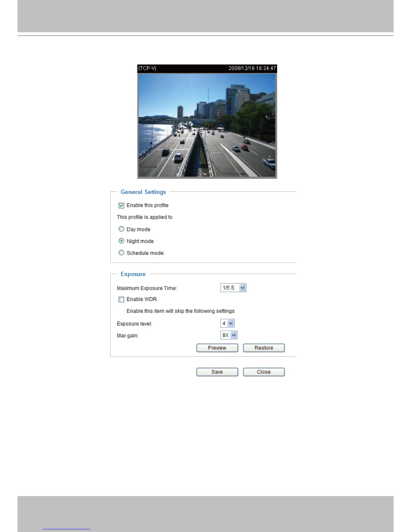Click the 'Exposure level:' label
Image resolution: width=411 pixels, height=532 pixels.
pos(135,324)
